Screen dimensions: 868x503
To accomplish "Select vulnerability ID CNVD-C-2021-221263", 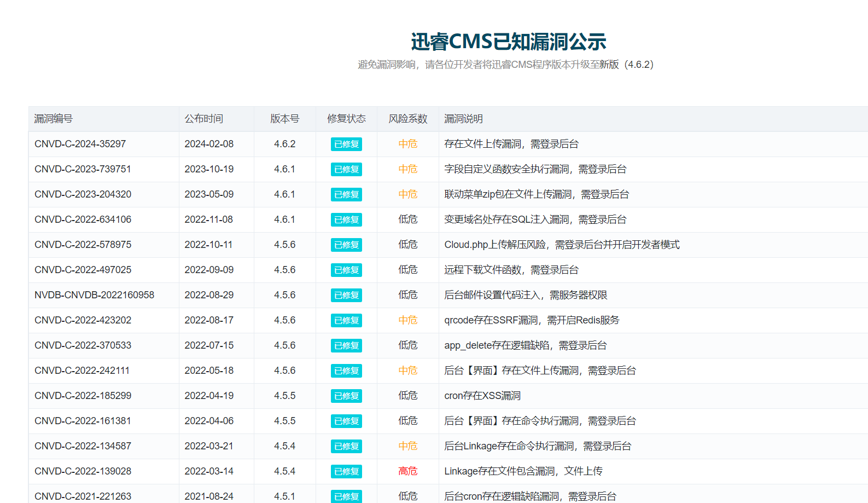I will 83,496.
